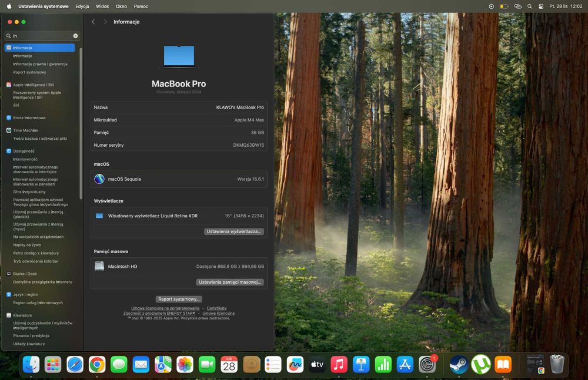Click the Raport systemowy... button
Image resolution: width=588 pixels, height=380 pixels.
[179, 299]
